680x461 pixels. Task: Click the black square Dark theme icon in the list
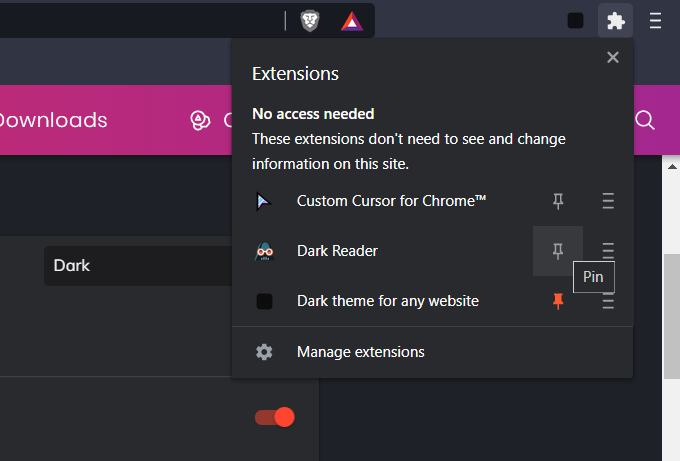(x=264, y=301)
